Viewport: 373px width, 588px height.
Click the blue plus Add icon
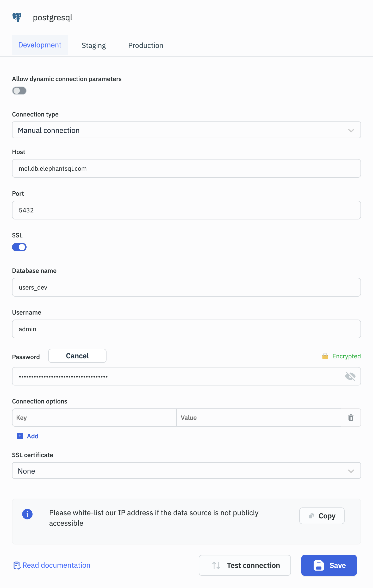click(20, 436)
